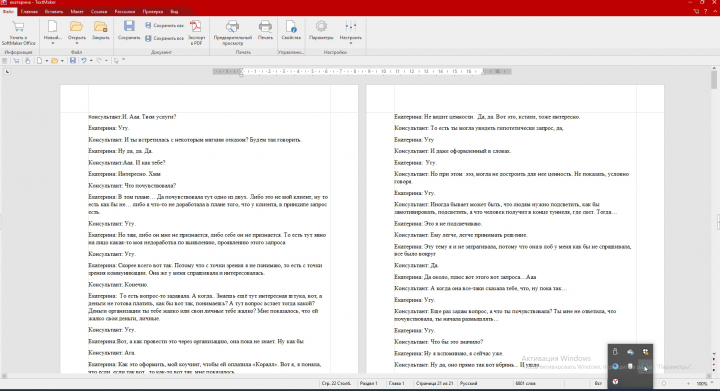Open Параметры gear settings

(321, 30)
